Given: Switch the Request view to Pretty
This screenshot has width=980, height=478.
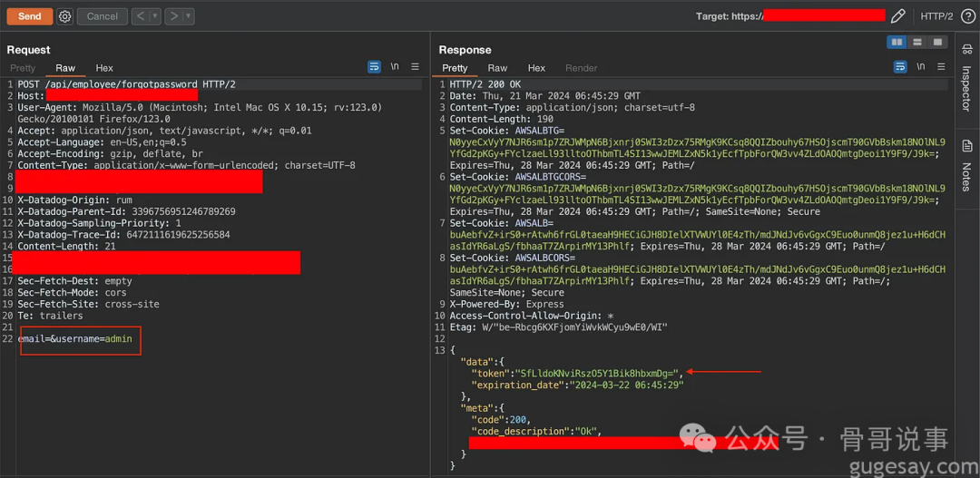Looking at the screenshot, I should 23,68.
